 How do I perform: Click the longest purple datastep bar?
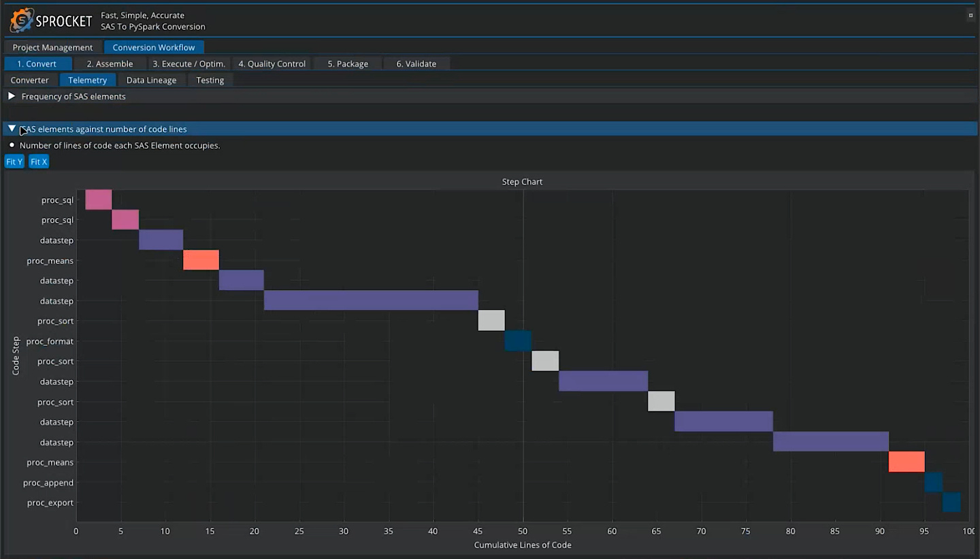[x=371, y=300]
